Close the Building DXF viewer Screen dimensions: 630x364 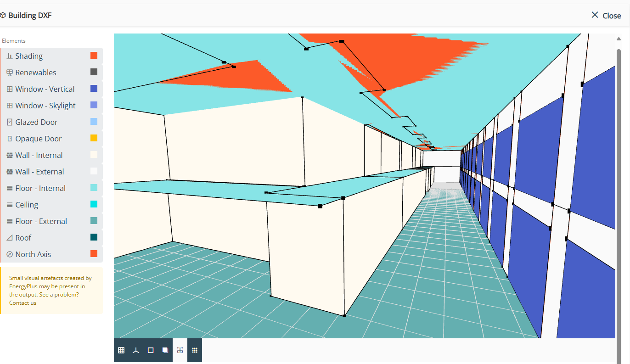606,16
